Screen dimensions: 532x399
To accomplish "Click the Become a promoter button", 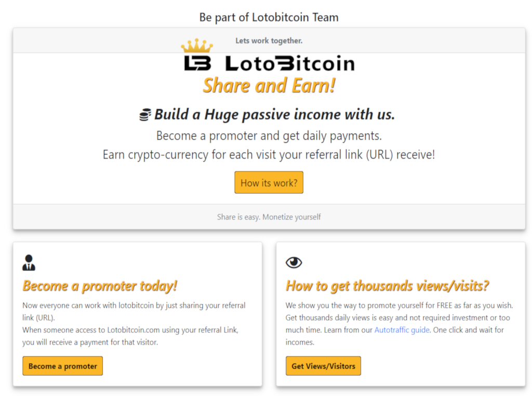I will click(63, 366).
